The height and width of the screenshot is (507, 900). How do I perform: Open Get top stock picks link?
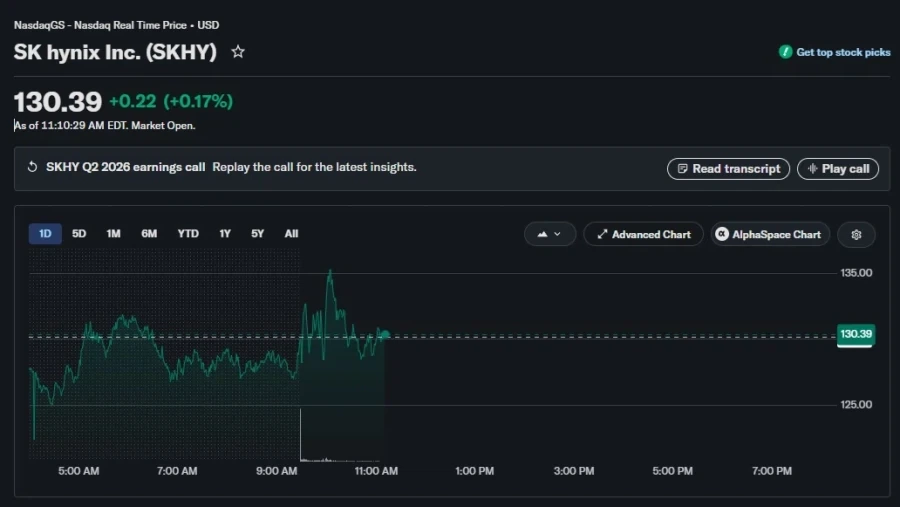[843, 52]
